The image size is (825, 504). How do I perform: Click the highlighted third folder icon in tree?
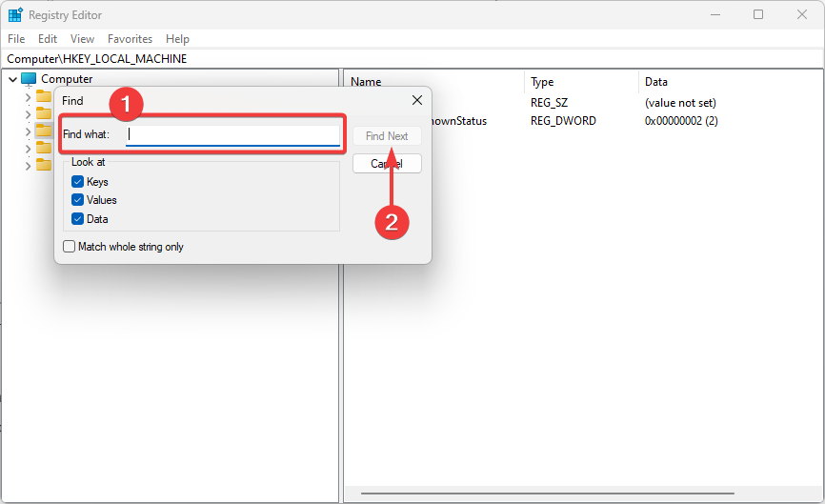pos(44,131)
